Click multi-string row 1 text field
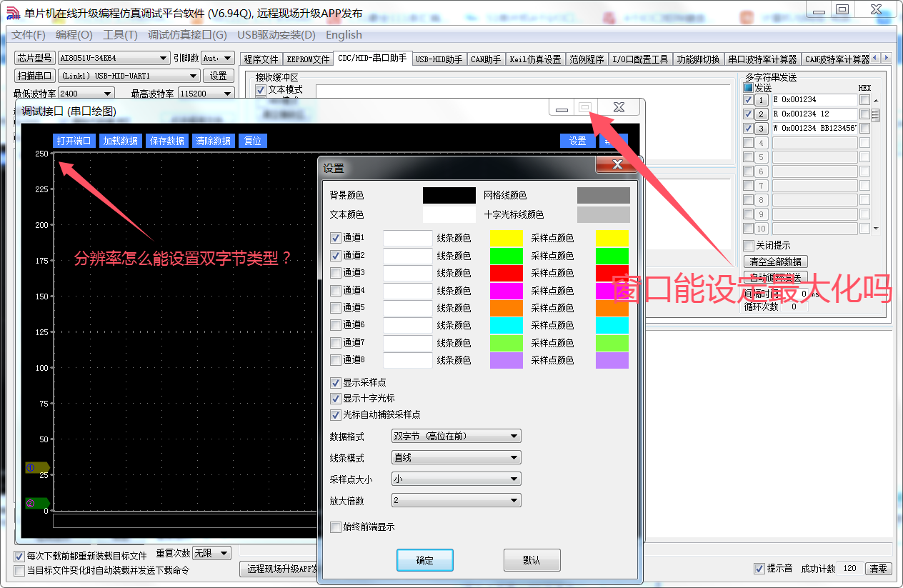The height and width of the screenshot is (588, 903). 814,100
